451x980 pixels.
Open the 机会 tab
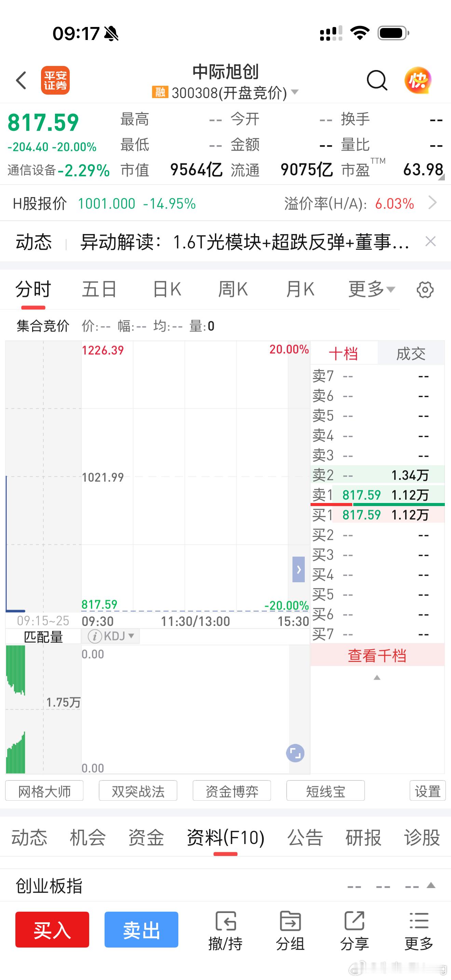point(87,837)
